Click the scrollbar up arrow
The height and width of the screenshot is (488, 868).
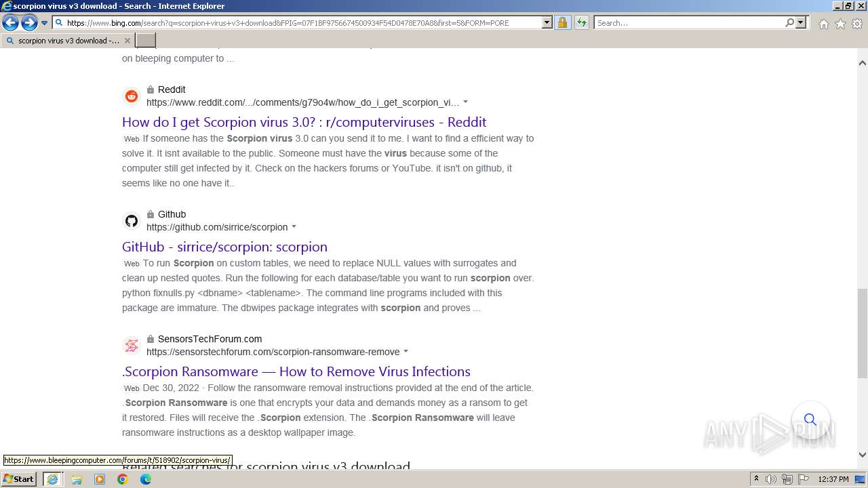click(x=863, y=63)
